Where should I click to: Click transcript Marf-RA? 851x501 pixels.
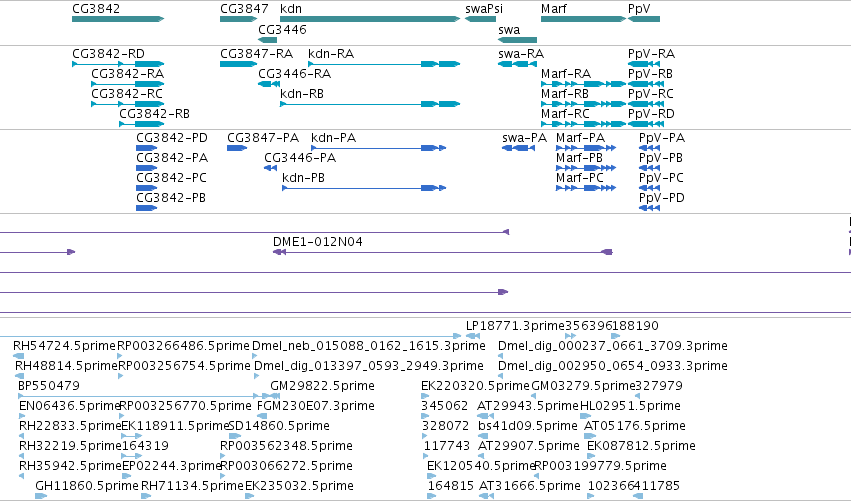[583, 84]
